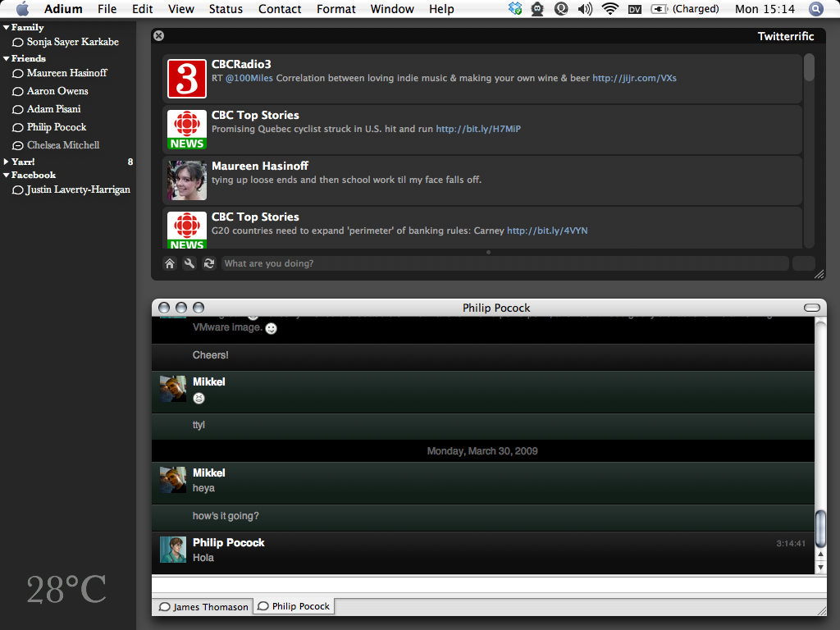Select the Philip Pocock chat tab
Image resolution: width=840 pixels, height=630 pixels.
pos(294,606)
